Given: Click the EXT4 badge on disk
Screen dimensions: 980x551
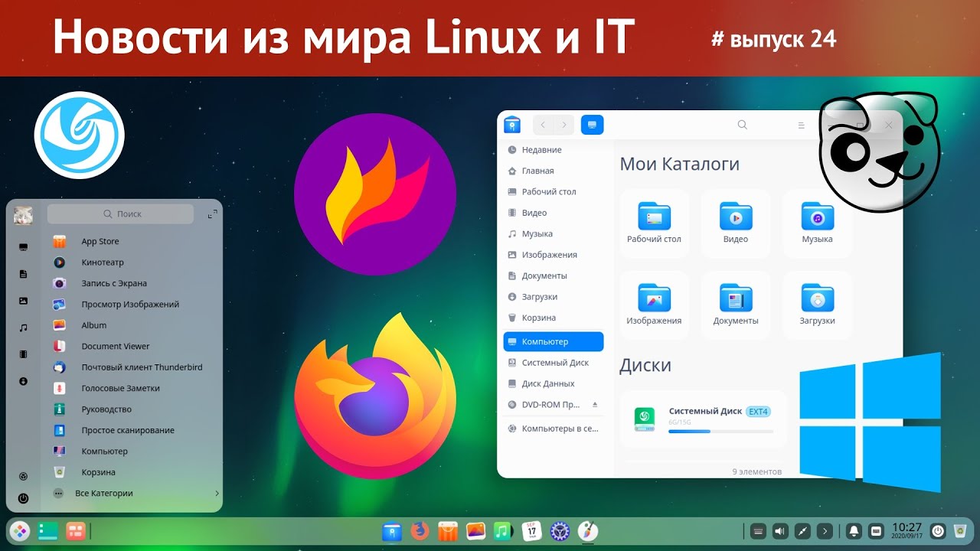Looking at the screenshot, I should point(758,412).
